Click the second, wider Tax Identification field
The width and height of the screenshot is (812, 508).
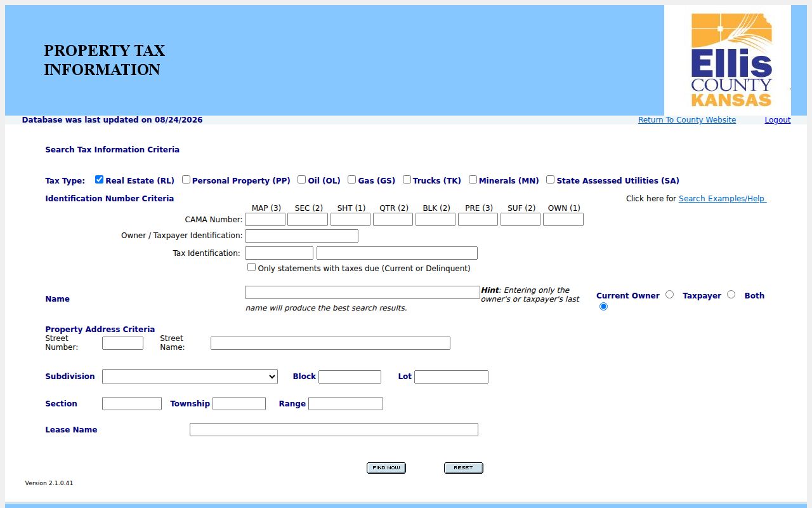(397, 253)
